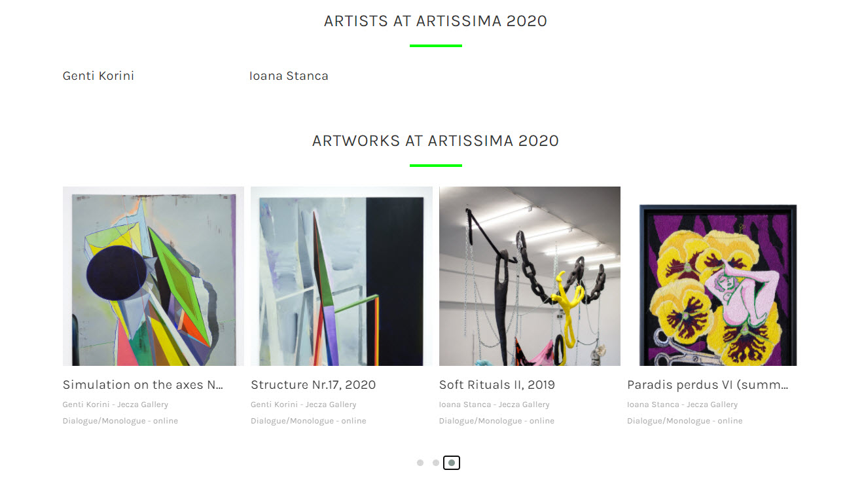Click Dialogue/Monologue label under Soft Rituals II
Image resolution: width=864 pixels, height=504 pixels.
coord(497,421)
